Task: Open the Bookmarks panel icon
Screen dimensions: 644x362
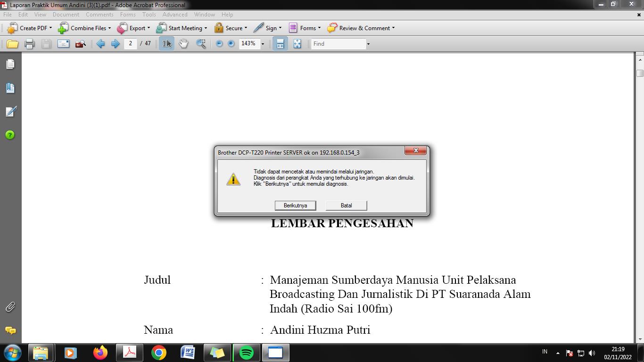Action: [x=10, y=88]
